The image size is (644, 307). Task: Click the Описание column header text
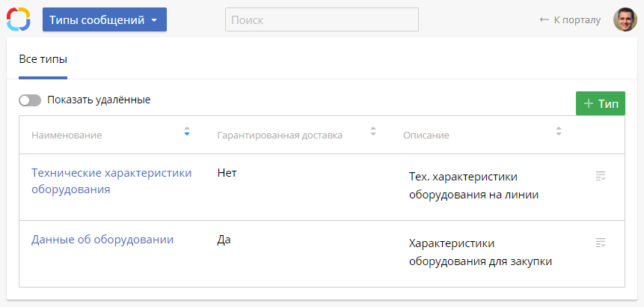(426, 136)
